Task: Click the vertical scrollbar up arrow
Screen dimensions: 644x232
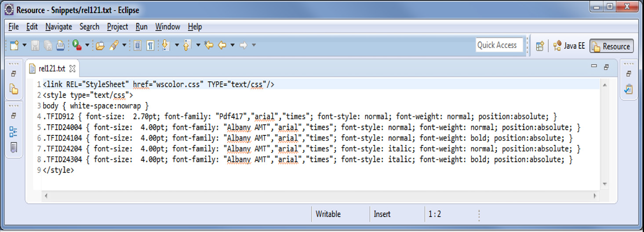Action: [605, 85]
